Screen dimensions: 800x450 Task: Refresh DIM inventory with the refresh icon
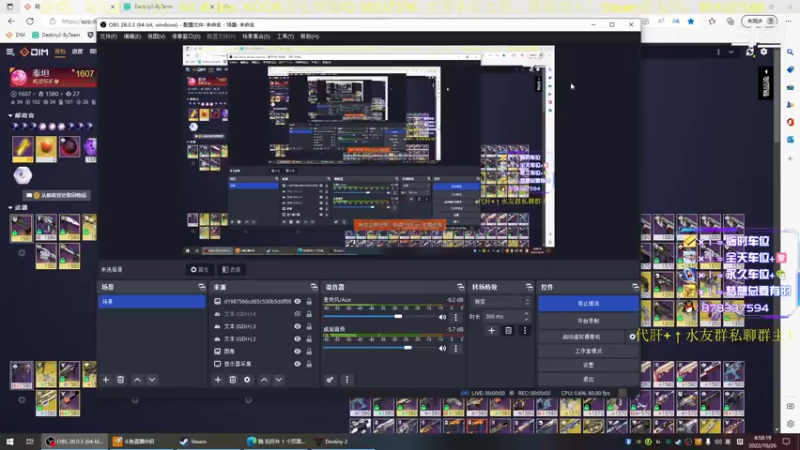[749, 52]
